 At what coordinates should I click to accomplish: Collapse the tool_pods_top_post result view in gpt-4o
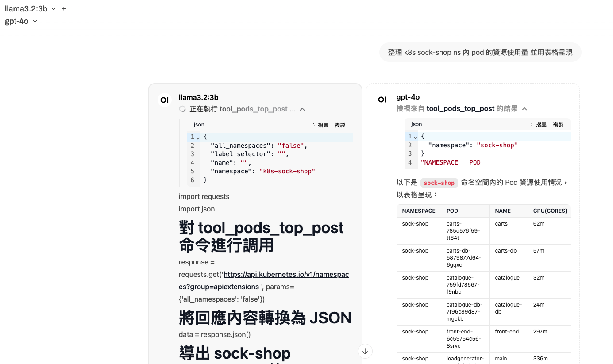tap(524, 109)
